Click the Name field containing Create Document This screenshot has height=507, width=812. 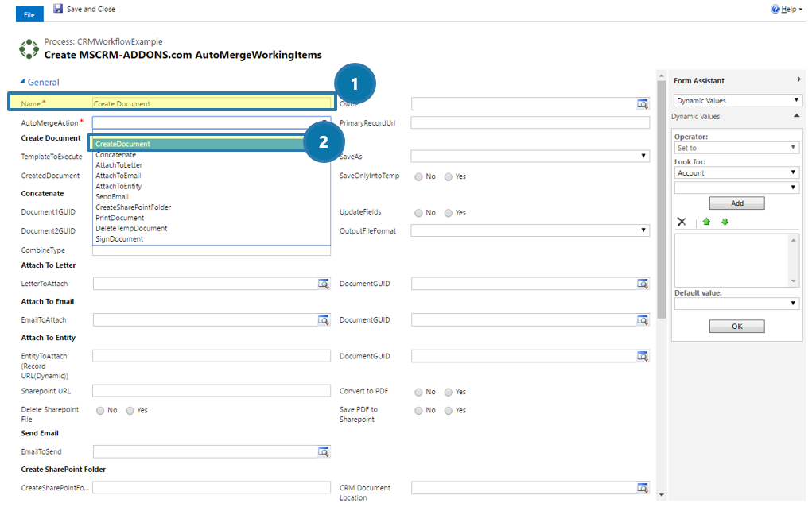click(212, 103)
